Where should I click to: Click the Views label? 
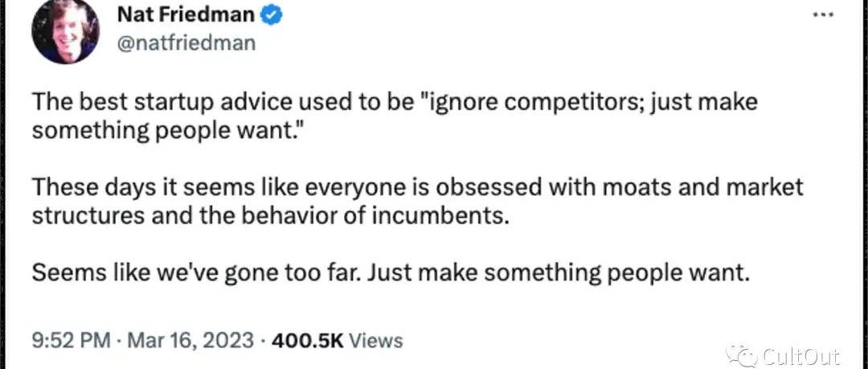click(376, 340)
